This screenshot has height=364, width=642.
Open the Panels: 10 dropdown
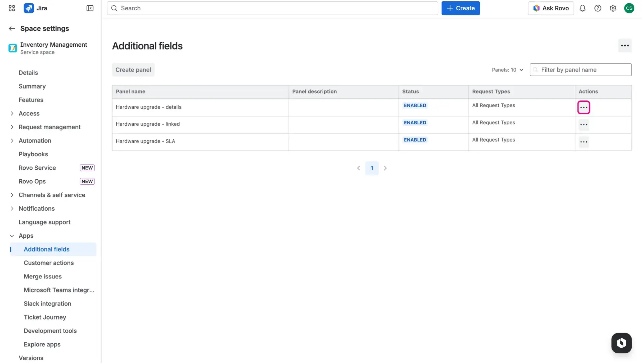507,70
